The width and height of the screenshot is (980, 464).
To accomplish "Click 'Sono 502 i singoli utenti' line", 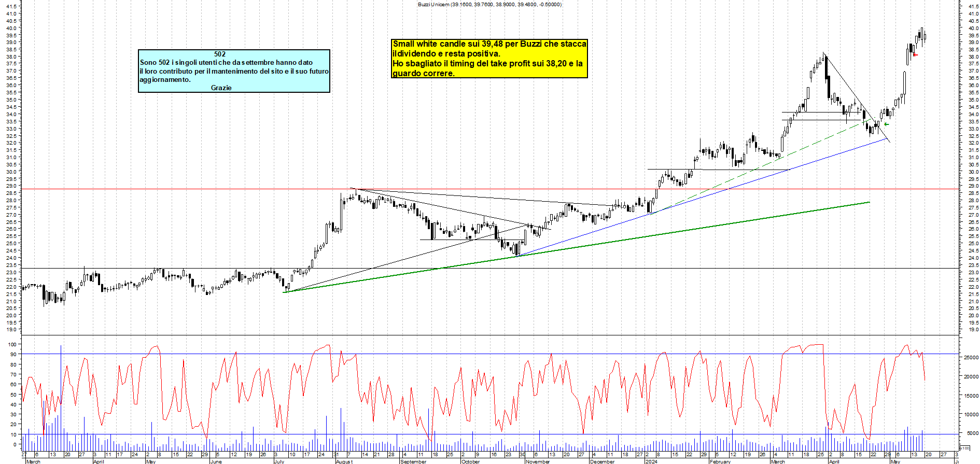I will coord(227,62).
